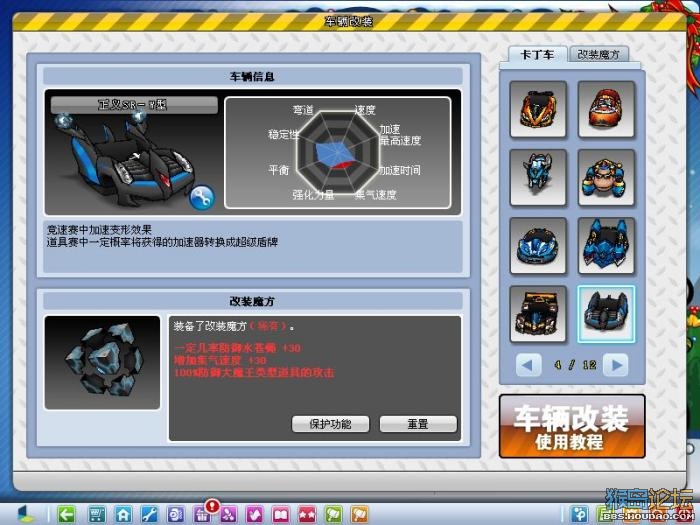700x525 pixels.
Task: Open the wrench modification icon in bottom toolbar
Action: click(149, 514)
